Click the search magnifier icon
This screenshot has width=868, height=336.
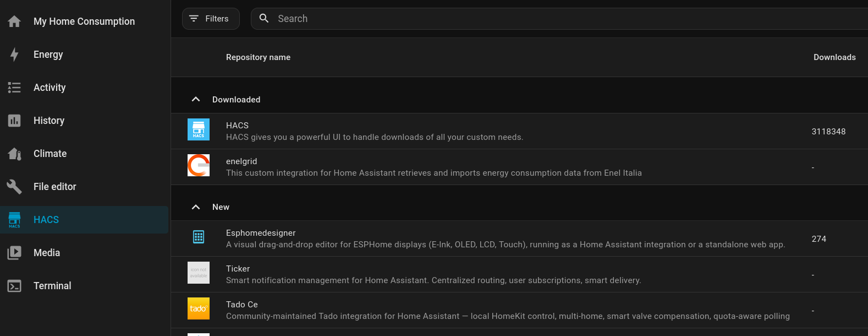[x=264, y=18]
